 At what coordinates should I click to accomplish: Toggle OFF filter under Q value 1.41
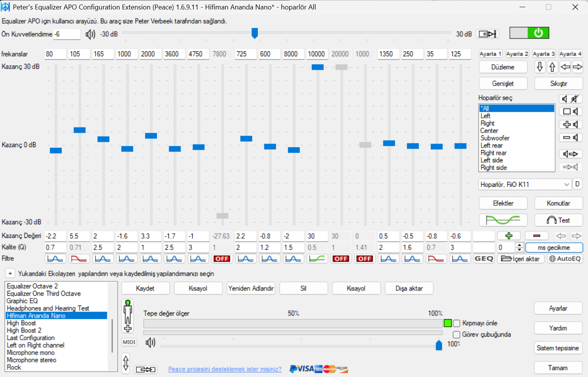pyautogui.click(x=364, y=259)
